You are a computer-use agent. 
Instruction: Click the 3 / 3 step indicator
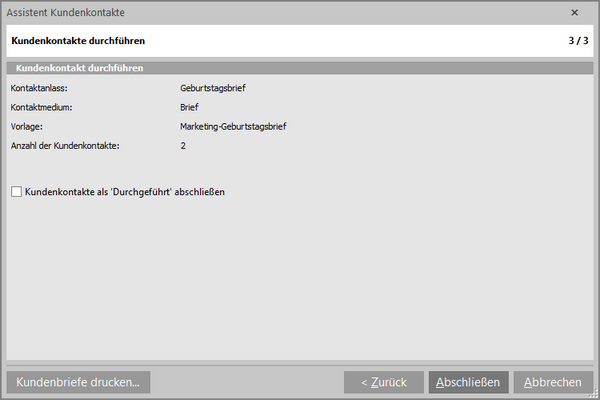click(x=577, y=42)
